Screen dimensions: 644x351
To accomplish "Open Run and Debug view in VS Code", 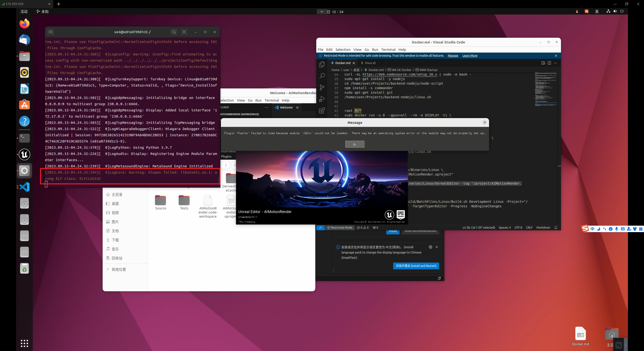I will pos(322,99).
